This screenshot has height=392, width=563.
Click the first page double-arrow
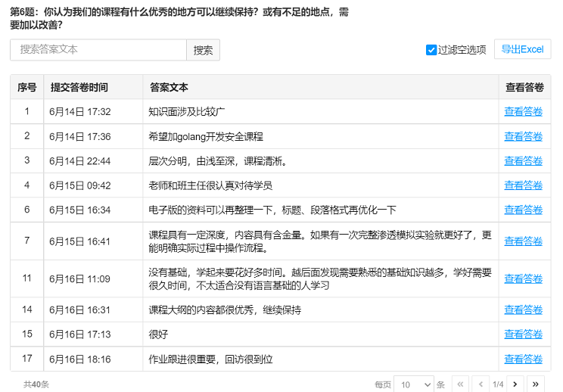click(460, 384)
